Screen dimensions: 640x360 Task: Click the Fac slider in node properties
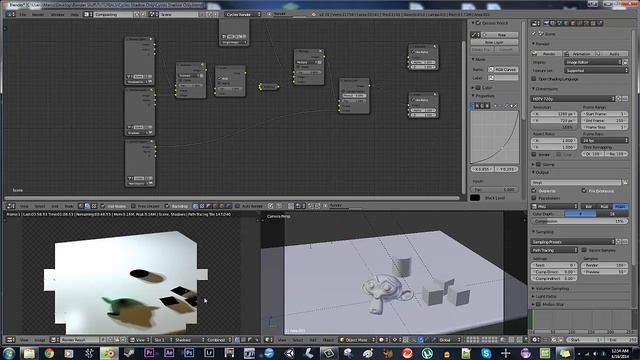[x=494, y=190]
